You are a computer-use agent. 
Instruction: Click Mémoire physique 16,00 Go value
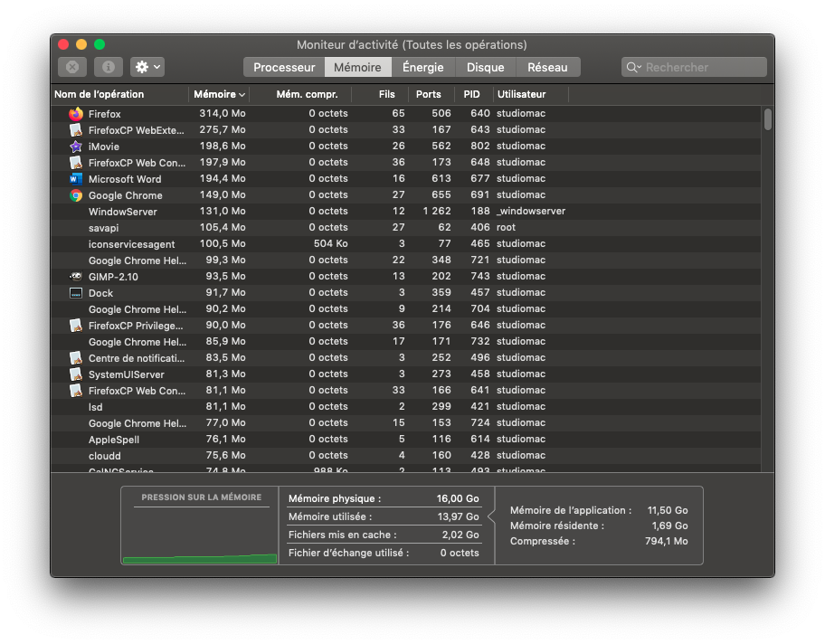[458, 498]
